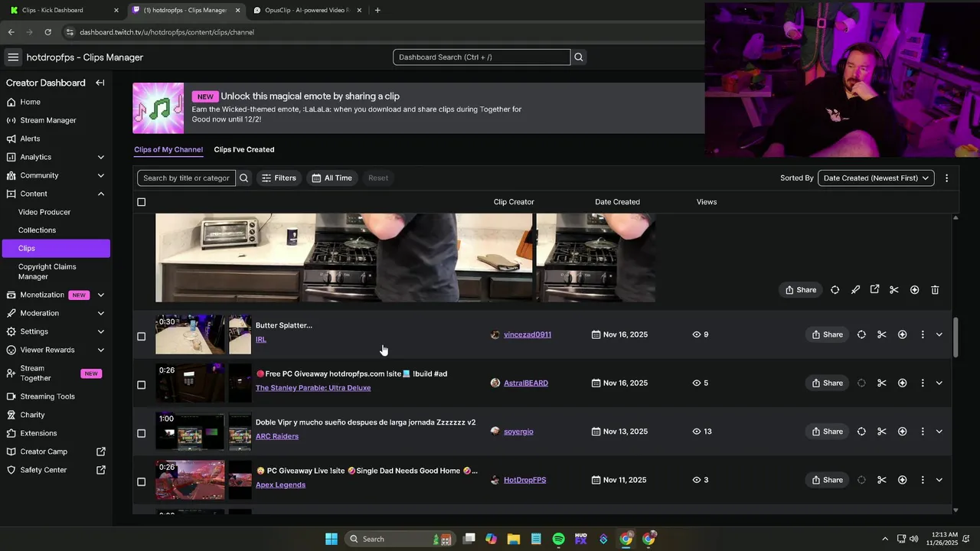This screenshot has width=980, height=551.
Task: Expand the Community sidebar section
Action: point(100,175)
